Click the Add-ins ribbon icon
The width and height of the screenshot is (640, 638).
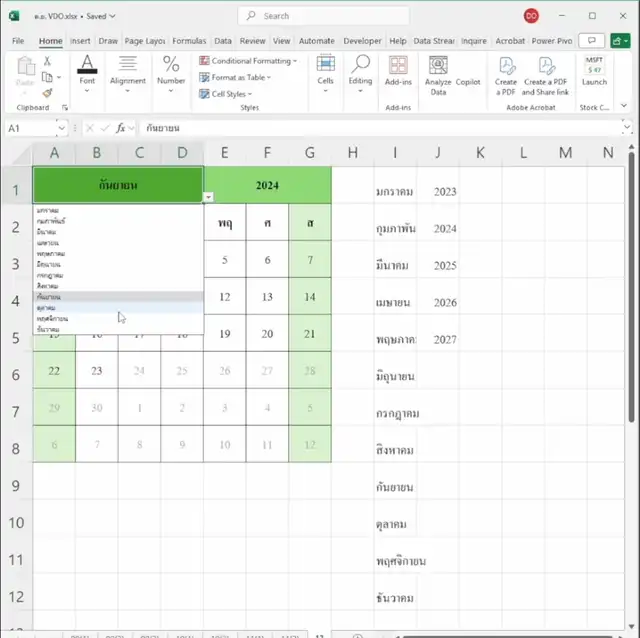398,72
